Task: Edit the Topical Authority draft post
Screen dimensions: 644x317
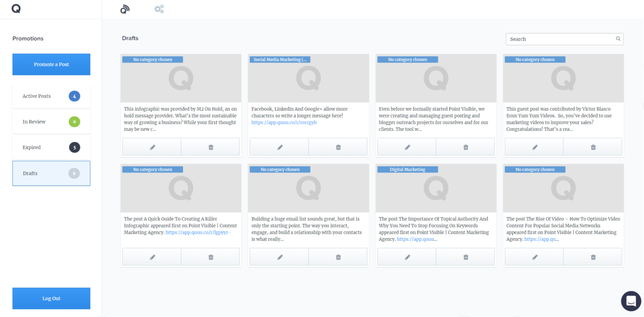Action: click(407, 257)
